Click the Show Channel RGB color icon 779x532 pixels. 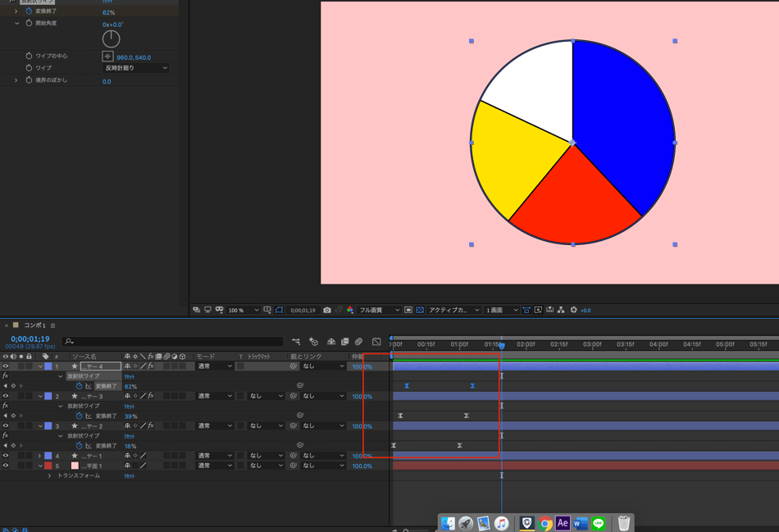pos(350,311)
